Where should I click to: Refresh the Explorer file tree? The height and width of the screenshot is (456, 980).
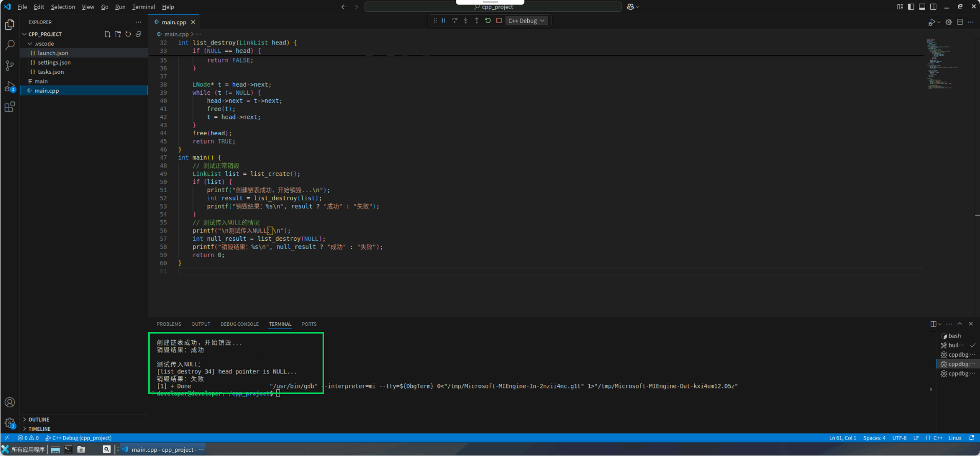pyautogui.click(x=128, y=34)
